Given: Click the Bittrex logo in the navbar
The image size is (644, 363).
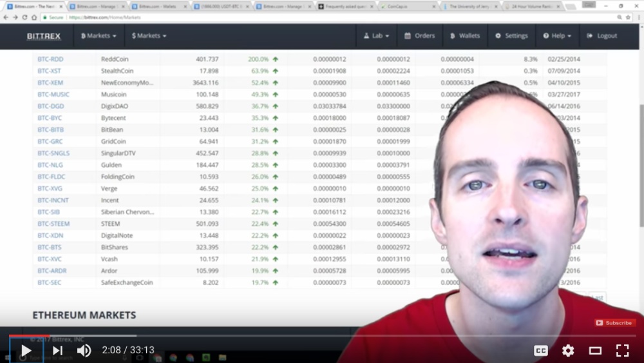Looking at the screenshot, I should pos(44,36).
